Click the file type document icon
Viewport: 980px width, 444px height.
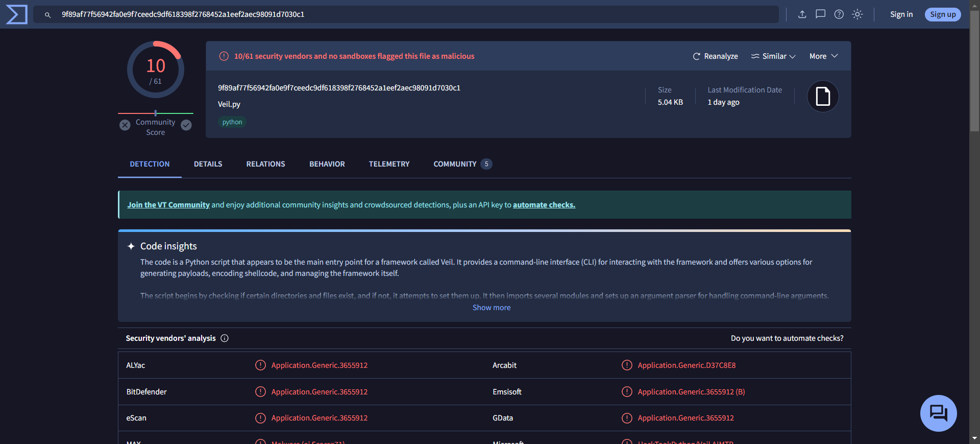pos(823,96)
